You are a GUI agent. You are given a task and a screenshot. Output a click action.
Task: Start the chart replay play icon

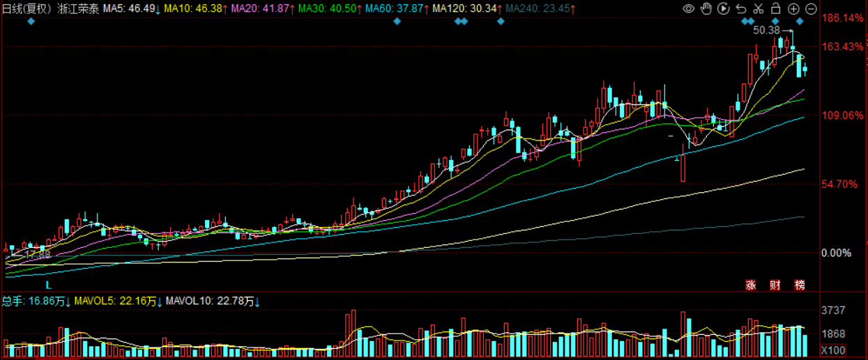pos(724,8)
